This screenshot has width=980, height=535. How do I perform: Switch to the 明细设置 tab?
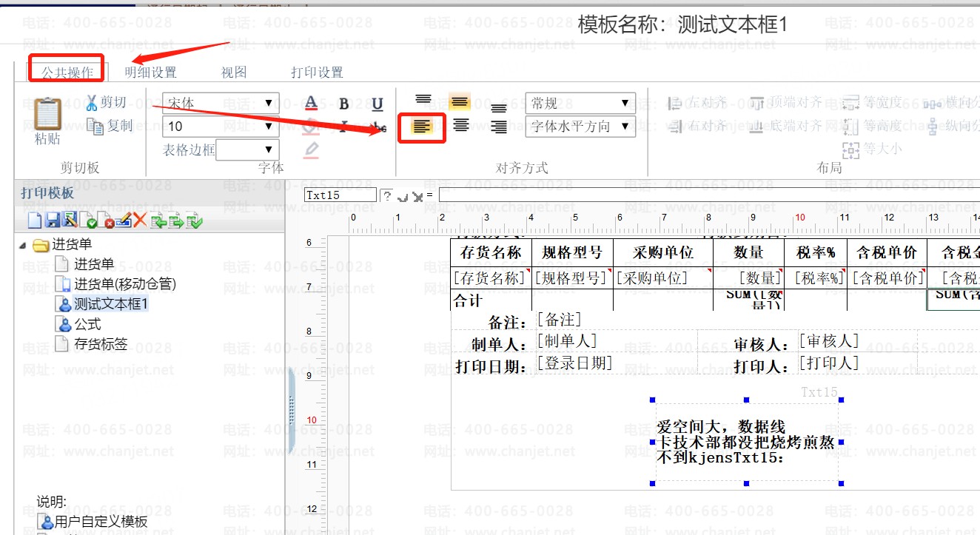coord(150,73)
